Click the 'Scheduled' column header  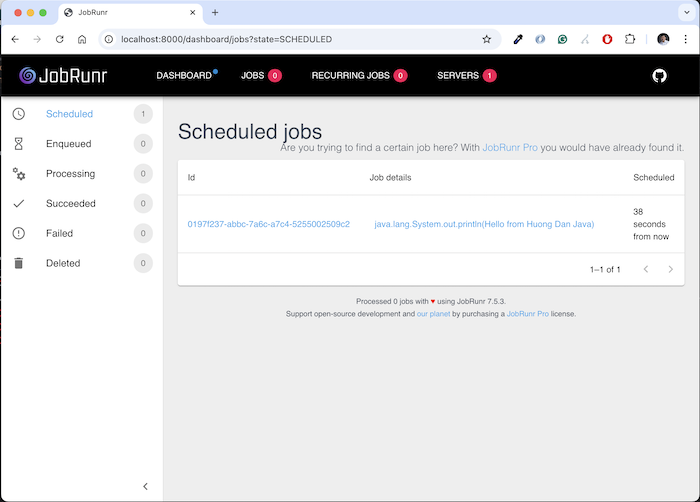point(654,178)
